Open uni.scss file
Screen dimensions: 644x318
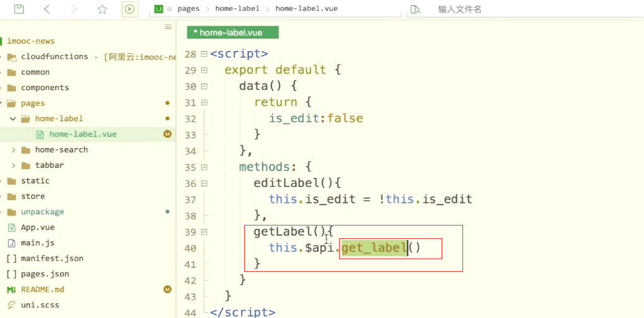(40, 305)
